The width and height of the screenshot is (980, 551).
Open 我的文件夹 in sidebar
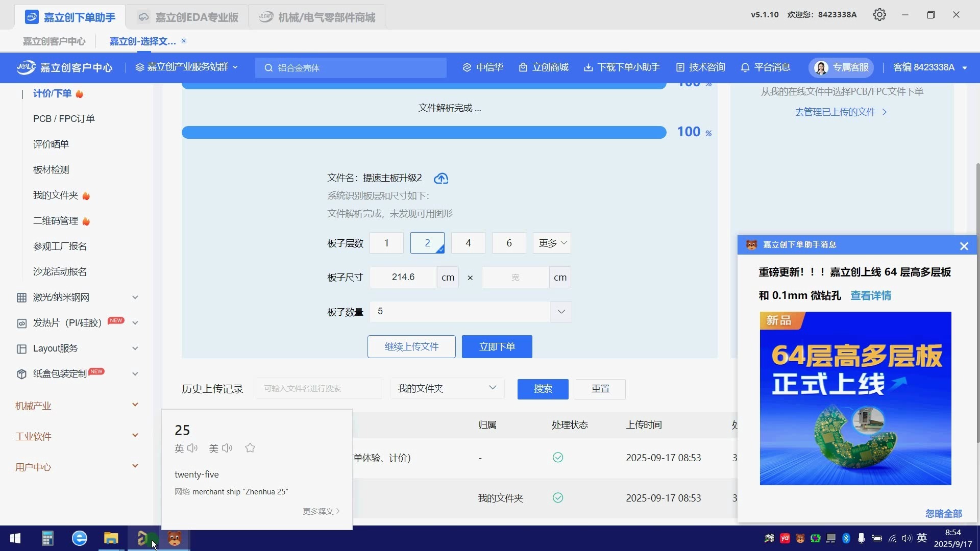pyautogui.click(x=56, y=195)
